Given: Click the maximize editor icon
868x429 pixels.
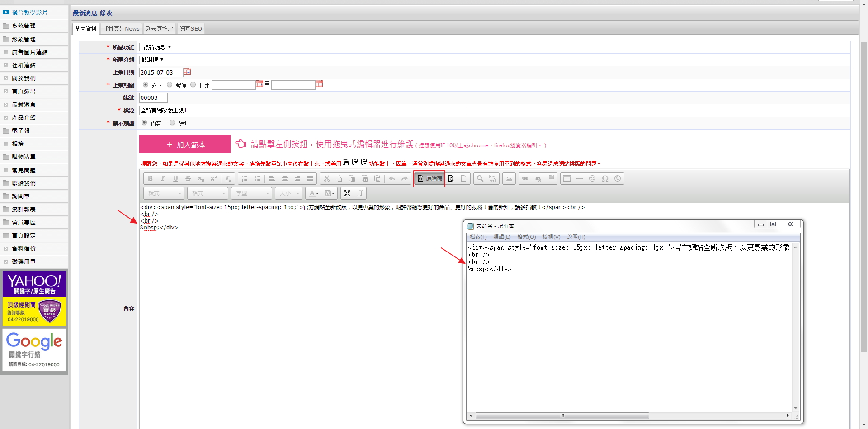Looking at the screenshot, I should pos(347,193).
